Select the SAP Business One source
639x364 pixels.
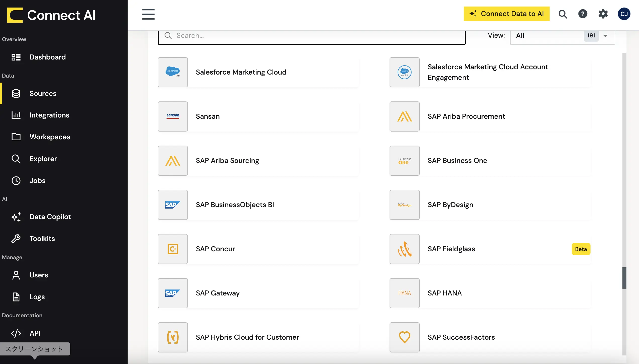point(490,161)
